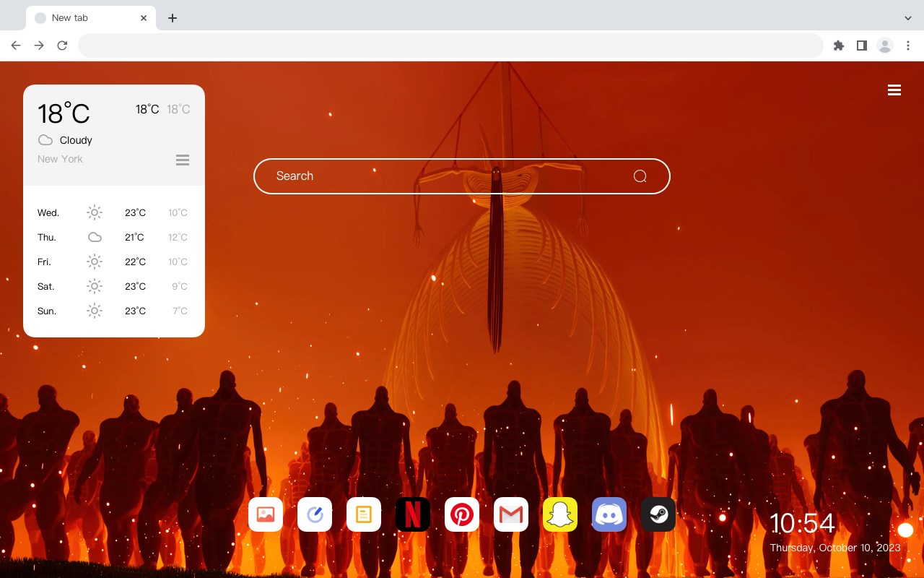This screenshot has width=924, height=578.
Task: Open the Snapchat shortcut
Action: 560,514
